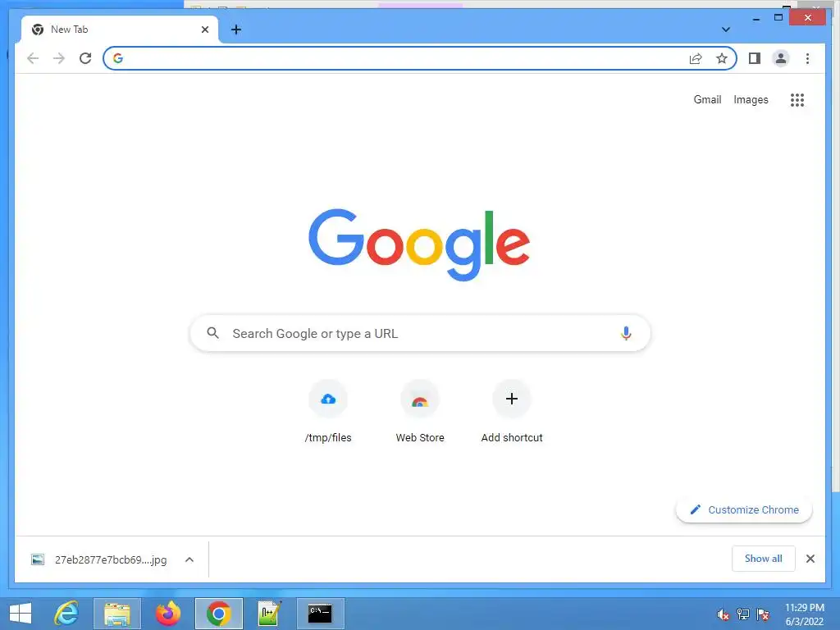Open the tab search dropdown arrow
This screenshot has width=840, height=630.
pyautogui.click(x=726, y=30)
